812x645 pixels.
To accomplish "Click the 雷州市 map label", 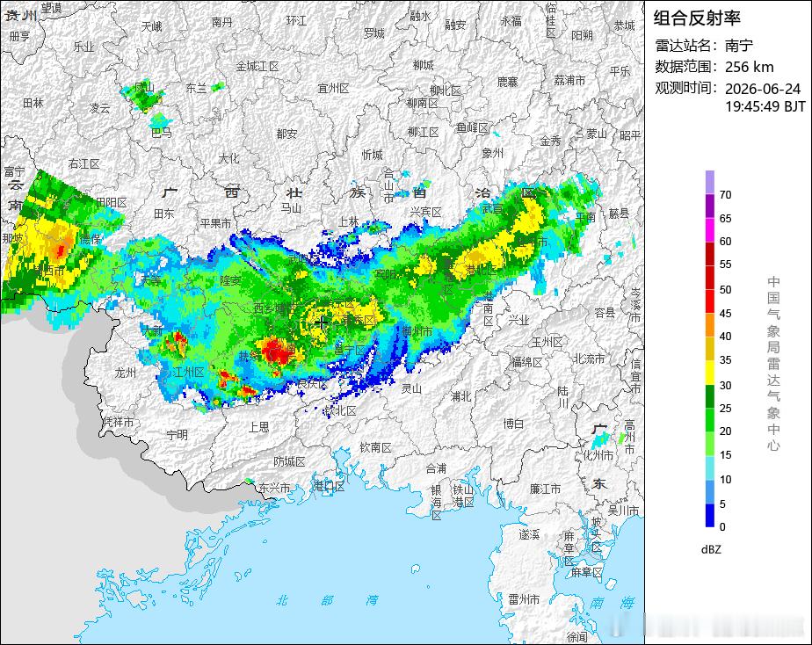I will pyautogui.click(x=524, y=599).
